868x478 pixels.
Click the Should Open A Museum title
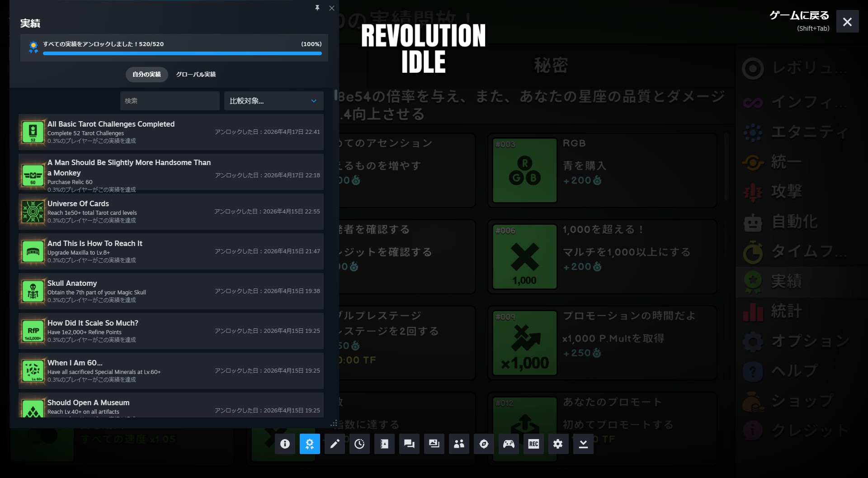pyautogui.click(x=88, y=402)
